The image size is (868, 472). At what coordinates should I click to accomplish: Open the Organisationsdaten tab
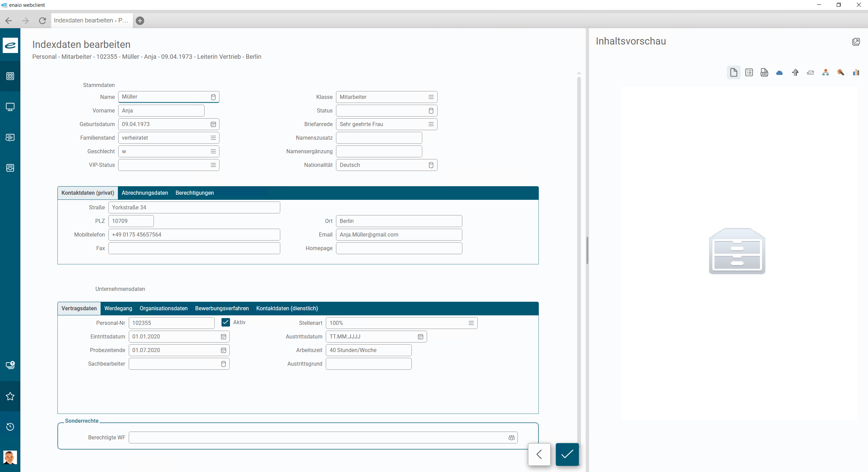tap(163, 309)
